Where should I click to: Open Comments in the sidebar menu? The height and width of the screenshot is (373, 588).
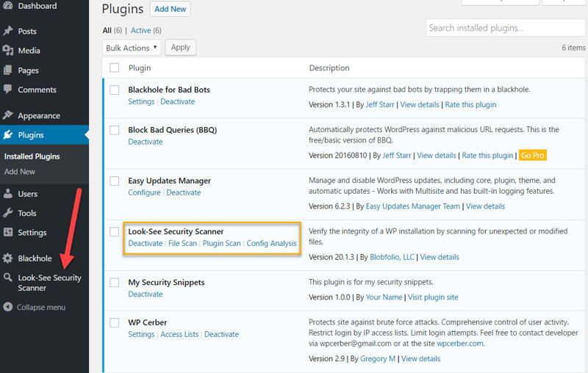[x=37, y=90]
